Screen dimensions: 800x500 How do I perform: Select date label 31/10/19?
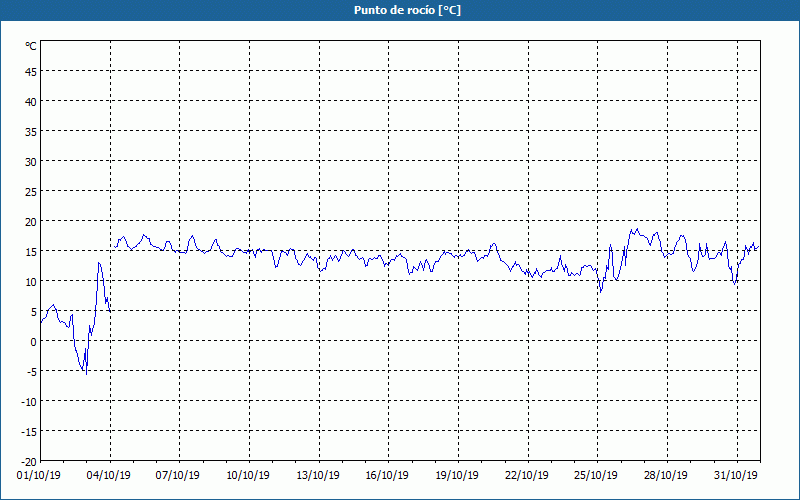pos(736,476)
